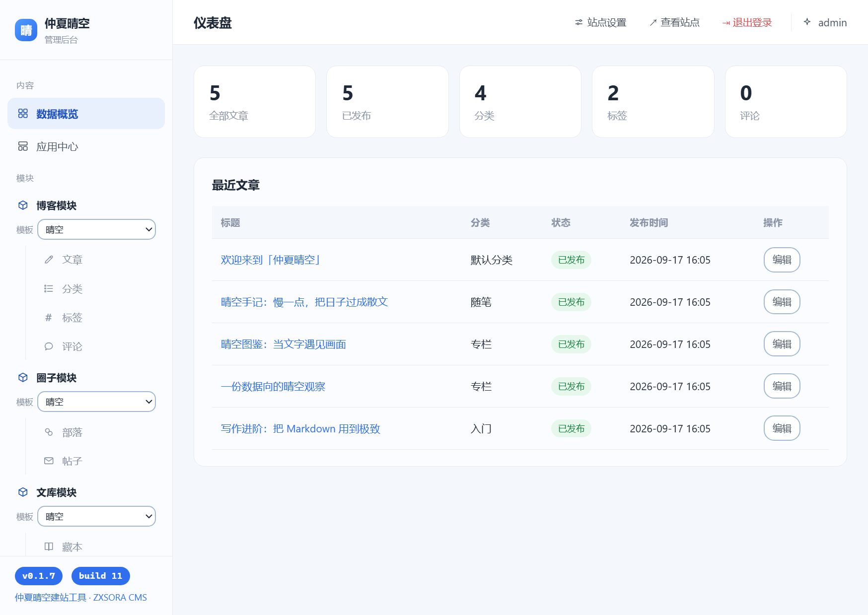Open the 博客模块 template dropdown
The image size is (868, 615).
(96, 229)
